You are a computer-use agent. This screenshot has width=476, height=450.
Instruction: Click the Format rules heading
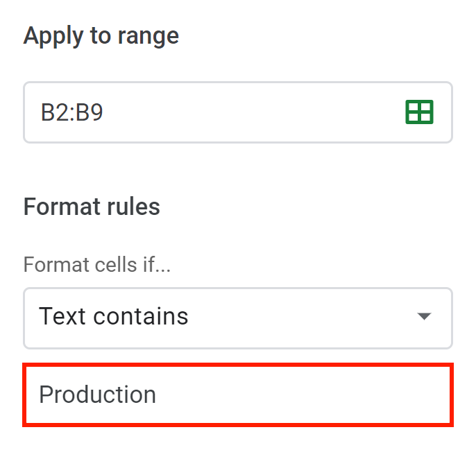tap(92, 207)
